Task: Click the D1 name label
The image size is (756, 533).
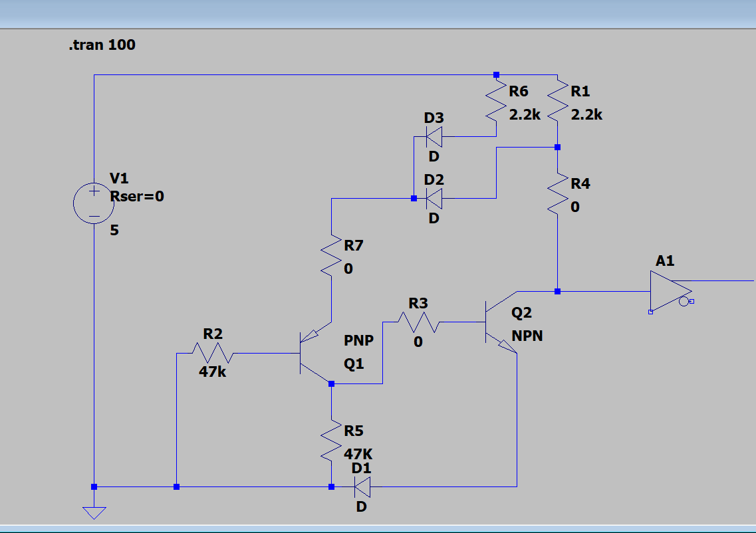Action: 362,468
